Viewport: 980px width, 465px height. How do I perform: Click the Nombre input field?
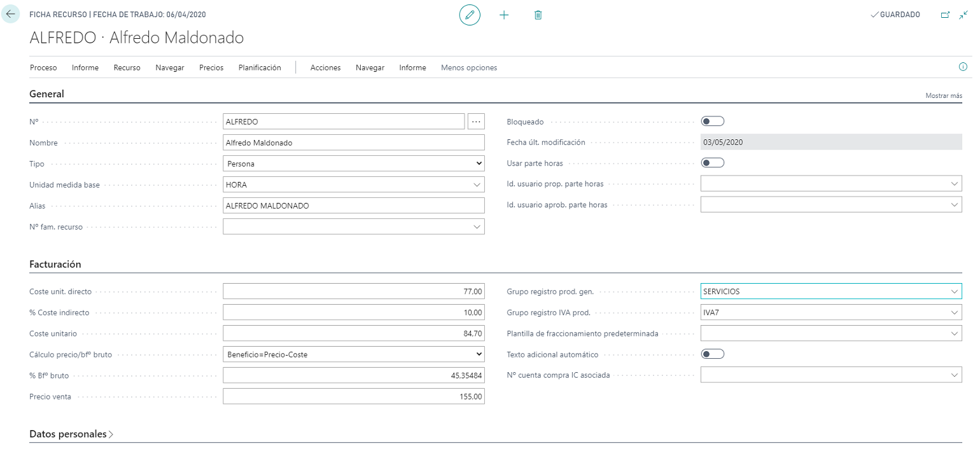(354, 142)
